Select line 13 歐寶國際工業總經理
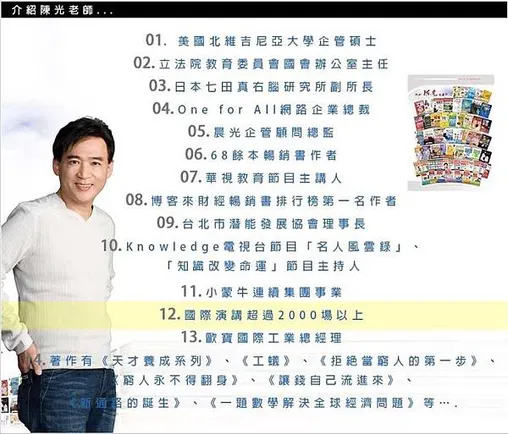This screenshot has height=434, width=508. tap(261, 338)
